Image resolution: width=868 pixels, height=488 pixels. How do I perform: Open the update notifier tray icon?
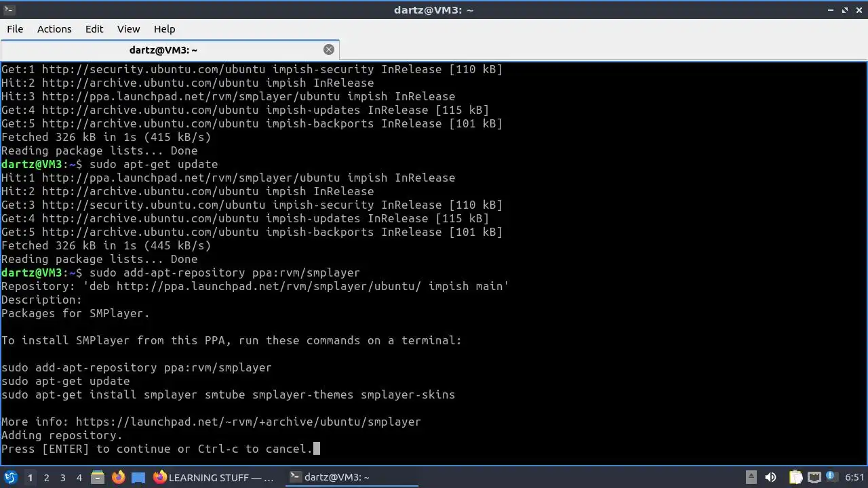coord(831,478)
